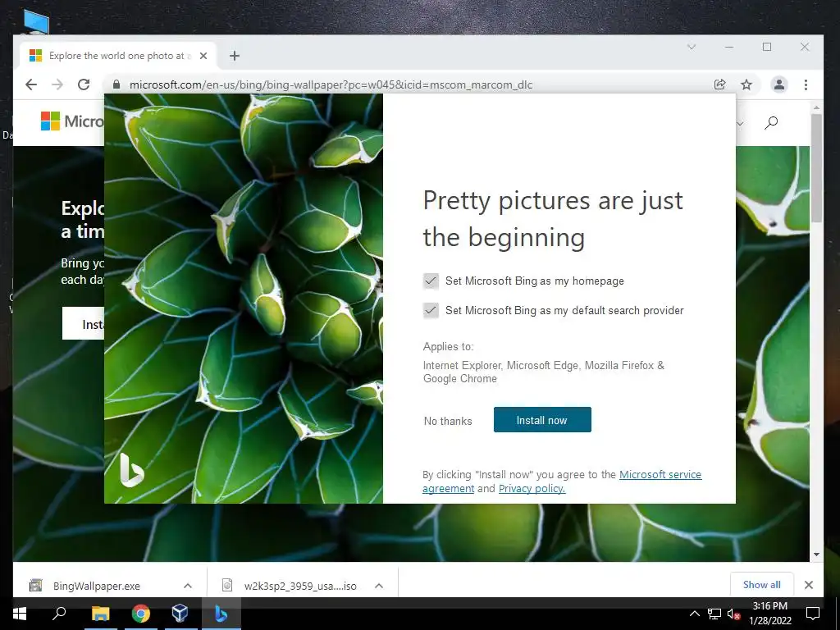Viewport: 840px width, 630px height.
Task: Open the w2k3sp2_3959_usa iso download item
Action: click(300, 586)
